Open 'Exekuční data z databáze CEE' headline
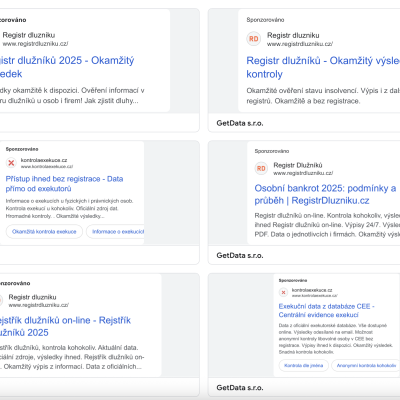 click(x=327, y=310)
